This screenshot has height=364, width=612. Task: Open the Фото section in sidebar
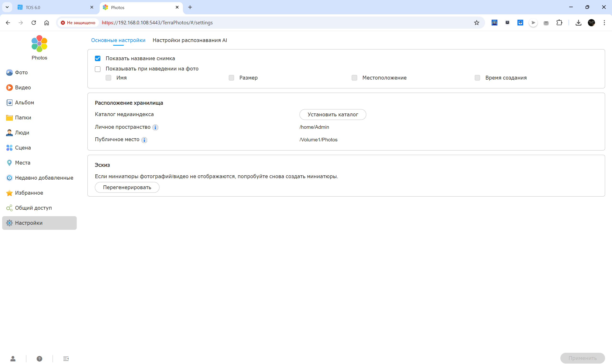[x=21, y=72]
